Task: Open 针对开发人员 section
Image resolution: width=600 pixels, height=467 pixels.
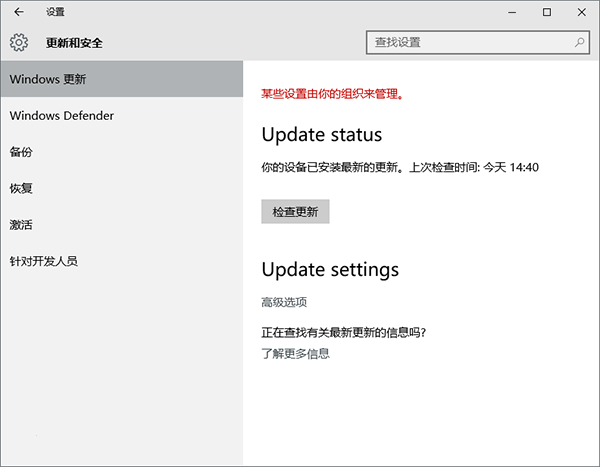Action: pyautogui.click(x=122, y=261)
